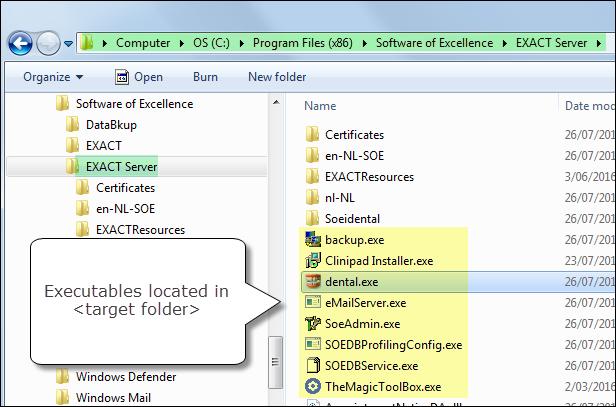Click the Certificates folder icon in file list
Viewport: 616px width, 407px height.
point(312,134)
